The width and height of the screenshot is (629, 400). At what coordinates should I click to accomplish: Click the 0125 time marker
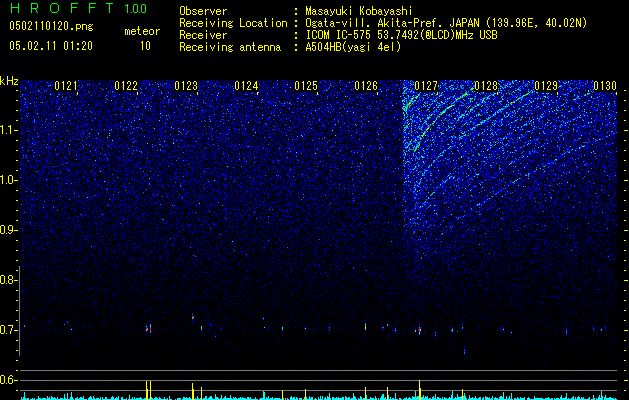(306, 86)
